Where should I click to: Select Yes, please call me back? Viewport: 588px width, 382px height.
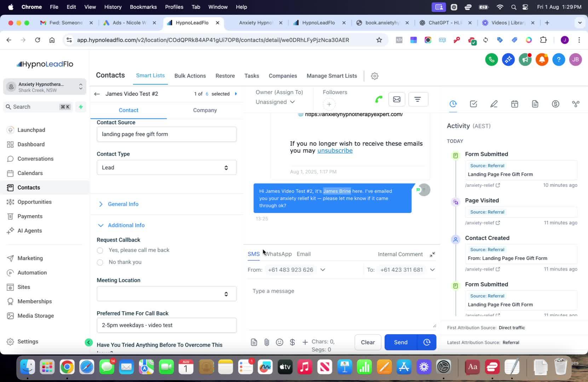click(x=100, y=251)
